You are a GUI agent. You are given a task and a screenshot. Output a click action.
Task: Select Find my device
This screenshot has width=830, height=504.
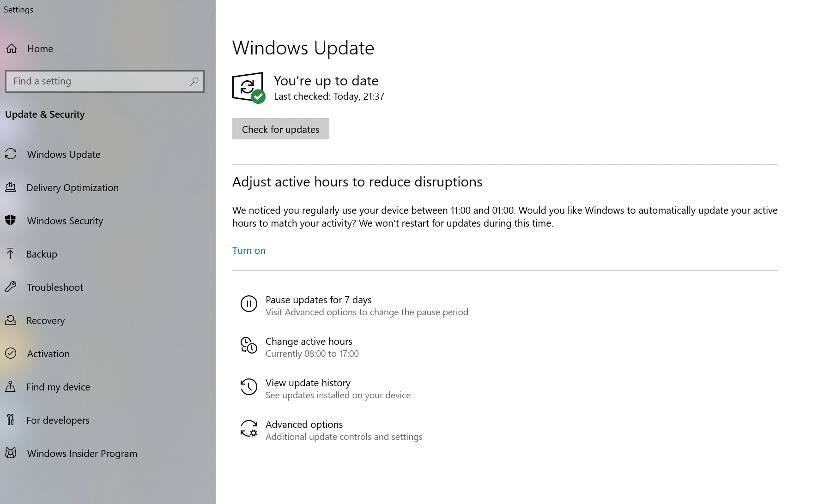click(58, 387)
